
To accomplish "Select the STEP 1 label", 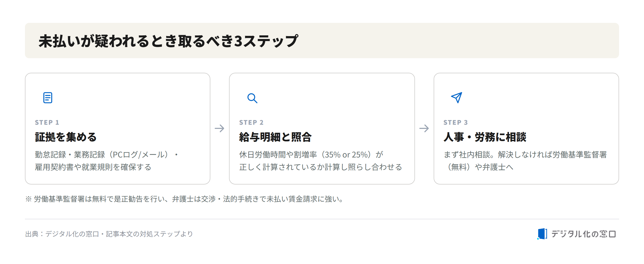I will coord(47,122).
